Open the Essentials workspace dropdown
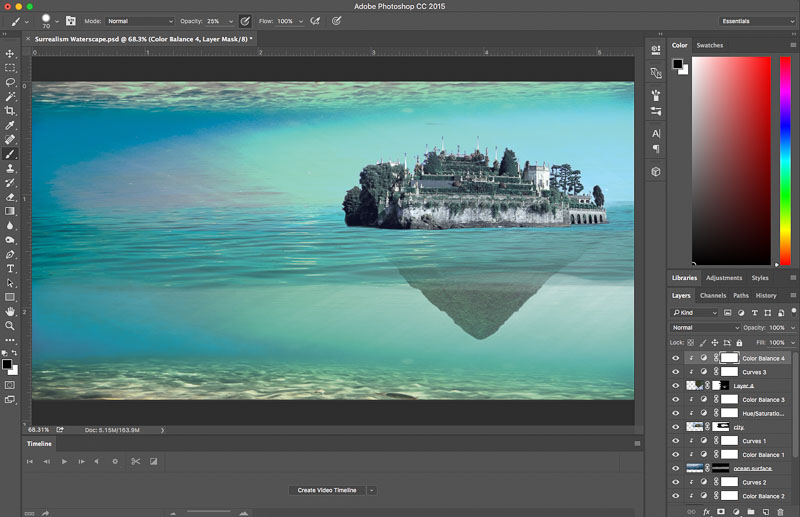Viewport: 800px width, 517px height. pyautogui.click(x=757, y=21)
